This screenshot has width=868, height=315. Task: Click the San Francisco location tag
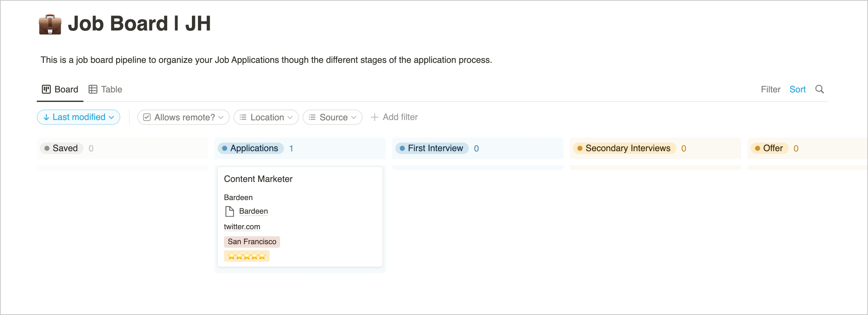point(252,241)
